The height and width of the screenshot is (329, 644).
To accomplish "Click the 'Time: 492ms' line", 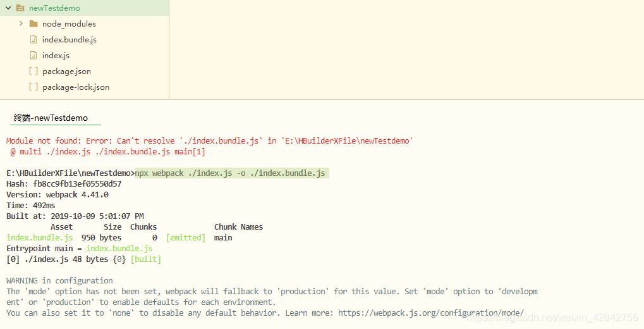I will coord(31,205).
